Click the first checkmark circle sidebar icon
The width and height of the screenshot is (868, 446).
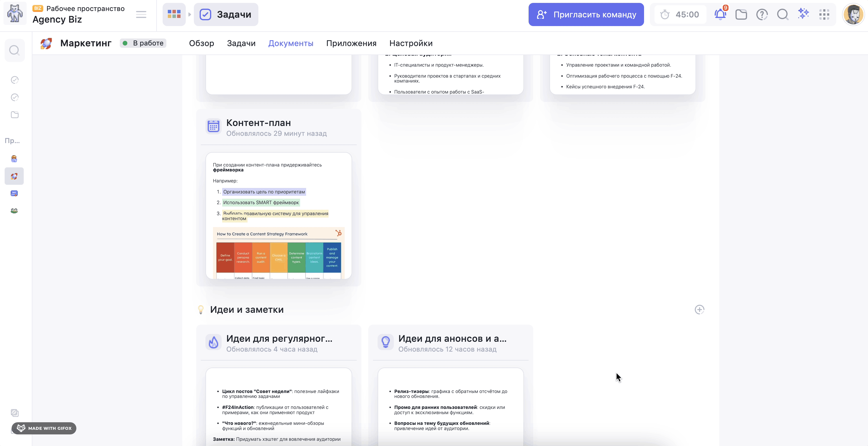14,80
